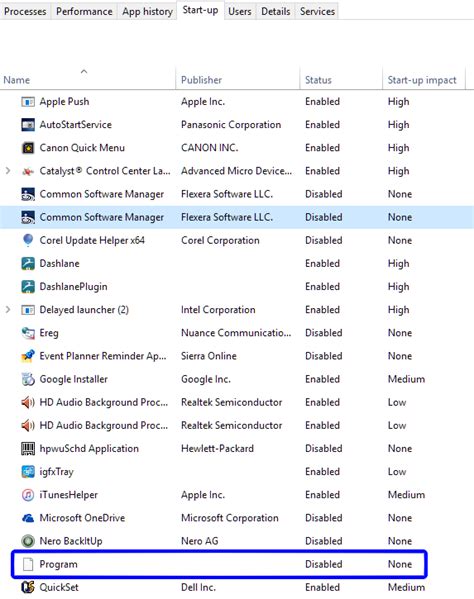The height and width of the screenshot is (599, 474).
Task: Click Microsoft Corporation publisher cell
Action: pyautogui.click(x=230, y=518)
